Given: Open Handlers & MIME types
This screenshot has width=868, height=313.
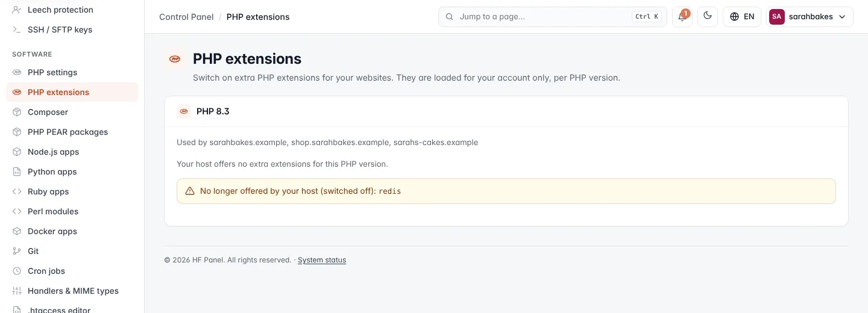Looking at the screenshot, I should pos(72,291).
